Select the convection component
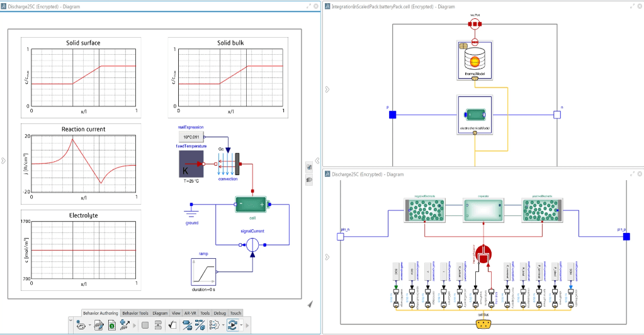The image size is (644, 335). pos(229,163)
